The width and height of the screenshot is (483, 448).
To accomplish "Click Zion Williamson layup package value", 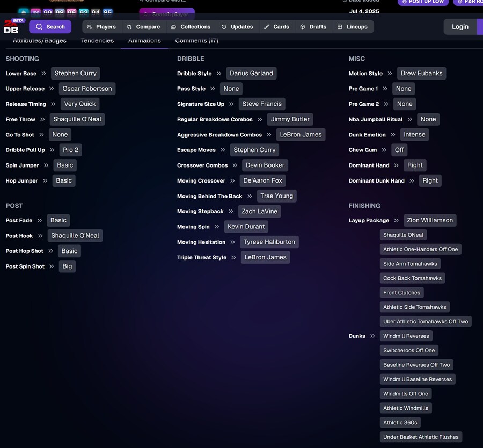I will click(430, 220).
